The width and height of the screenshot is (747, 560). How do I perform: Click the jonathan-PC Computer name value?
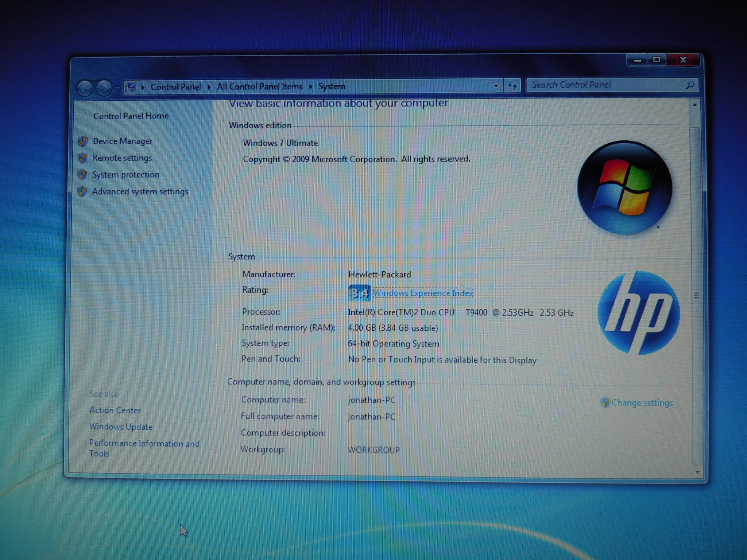[371, 400]
